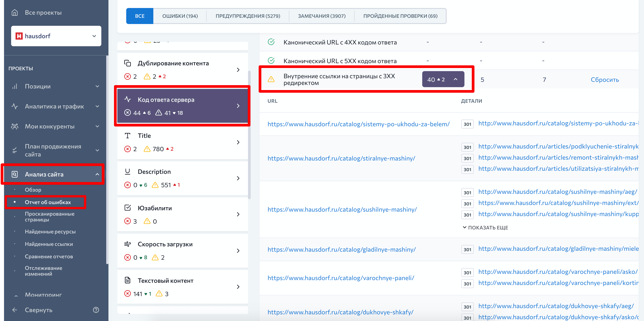Open the Юзабилити category arrow
Image resolution: width=644 pixels, height=321 pixels.
(238, 214)
